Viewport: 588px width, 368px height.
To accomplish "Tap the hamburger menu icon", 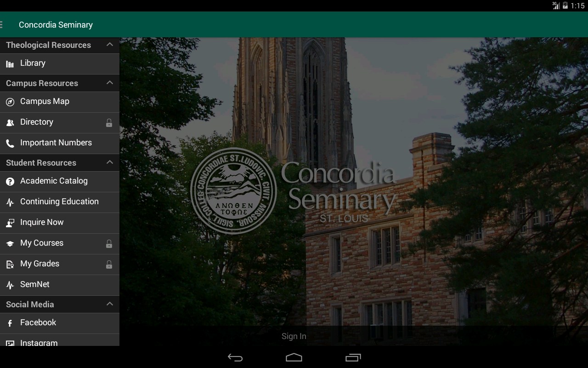I will click(x=1, y=24).
